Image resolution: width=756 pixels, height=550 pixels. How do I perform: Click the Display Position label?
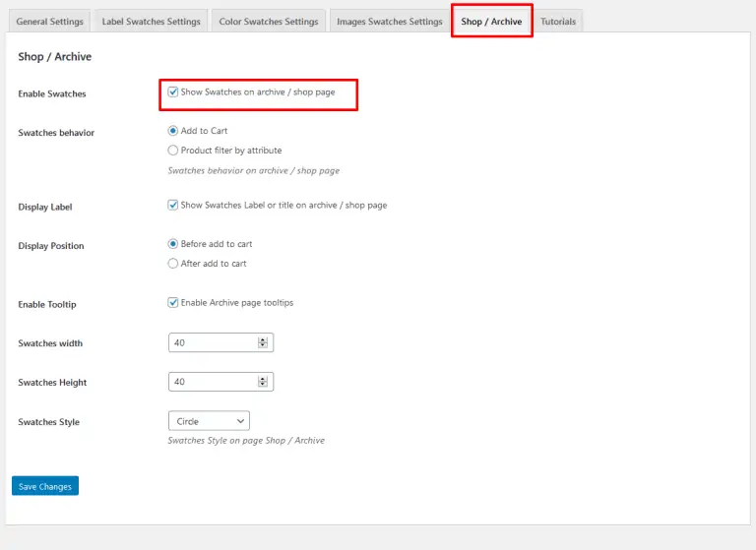click(x=51, y=246)
